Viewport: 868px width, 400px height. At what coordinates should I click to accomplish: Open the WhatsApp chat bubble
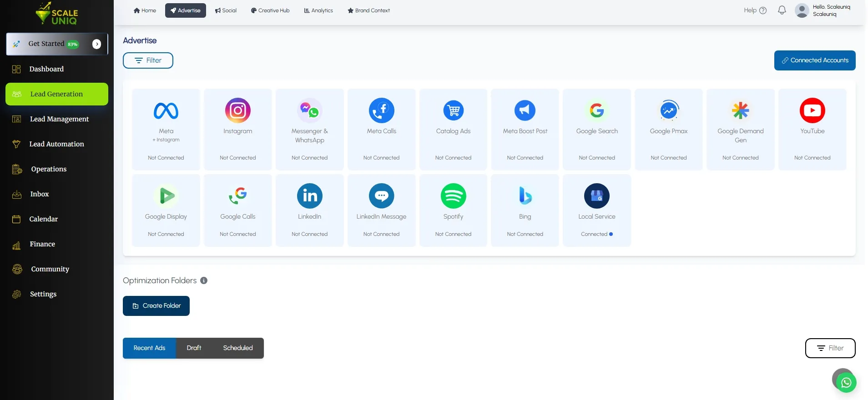846,382
